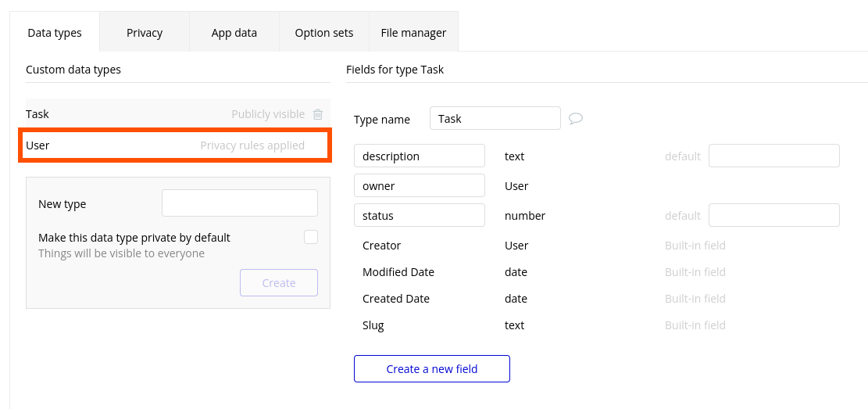Open the File manager tab
The width and height of the screenshot is (868, 409).
coord(413,33)
